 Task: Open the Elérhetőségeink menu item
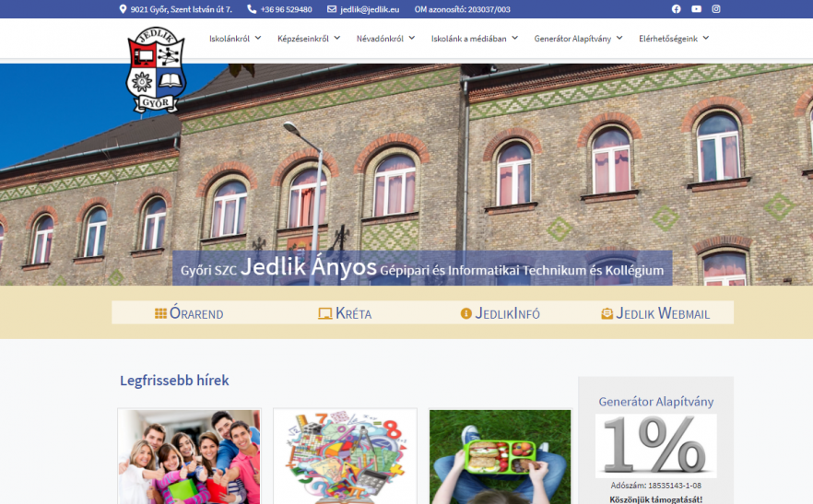pos(667,39)
